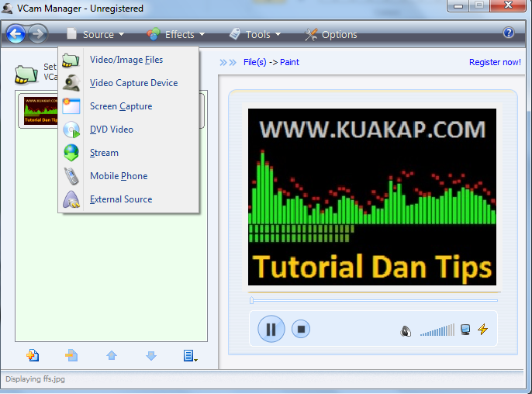532x394 pixels.
Task: Open the Options menu
Action: coord(331,34)
